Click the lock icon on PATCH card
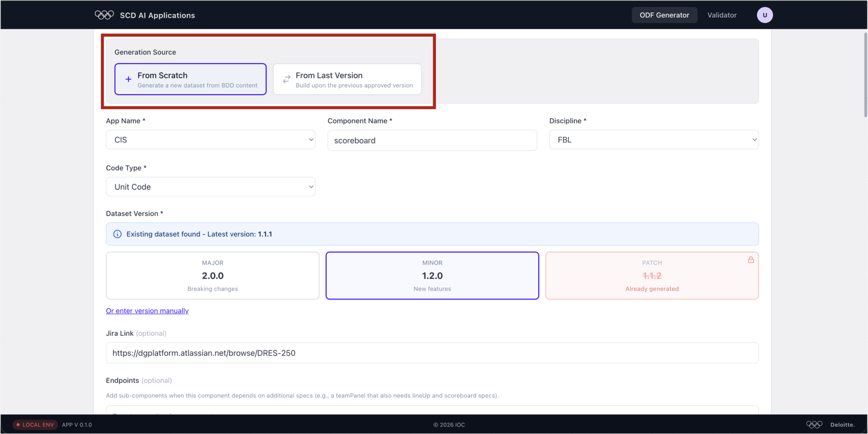Screen dimensions: 868x434 [750, 260]
